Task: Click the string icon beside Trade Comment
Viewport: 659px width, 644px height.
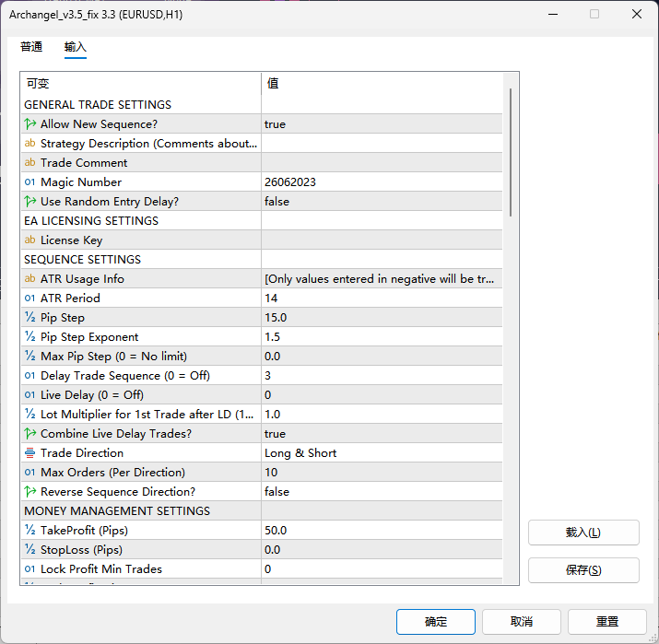Action: [29, 163]
